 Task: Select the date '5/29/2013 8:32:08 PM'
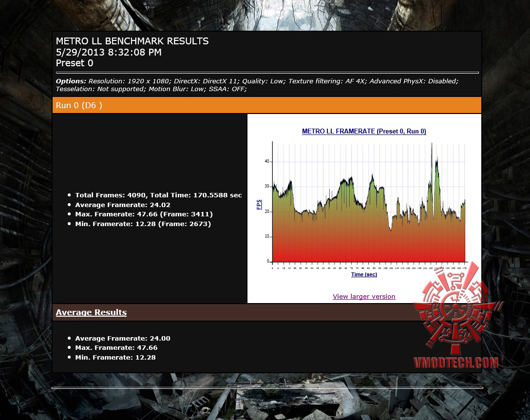pos(109,53)
